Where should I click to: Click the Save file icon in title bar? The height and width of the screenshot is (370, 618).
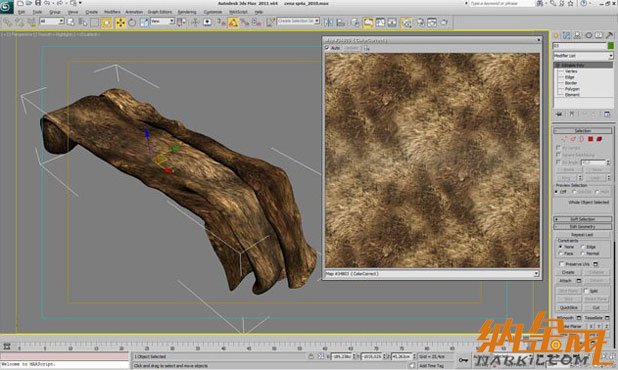38,3
